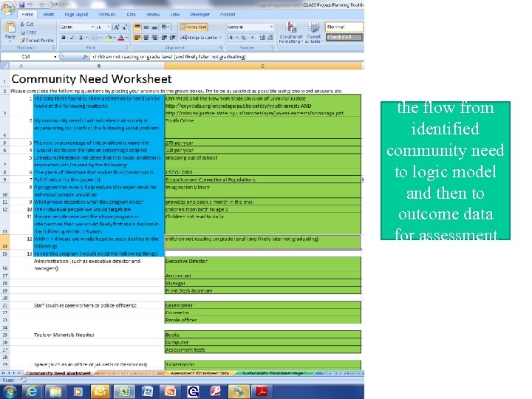Click the Increase Decimal icon
The width and height of the screenshot is (532, 399).
tap(262, 38)
